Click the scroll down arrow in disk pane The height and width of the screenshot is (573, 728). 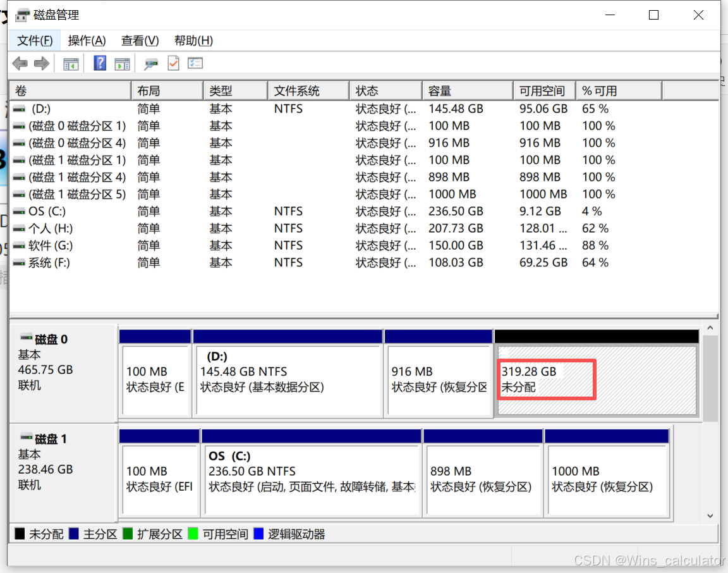710,516
